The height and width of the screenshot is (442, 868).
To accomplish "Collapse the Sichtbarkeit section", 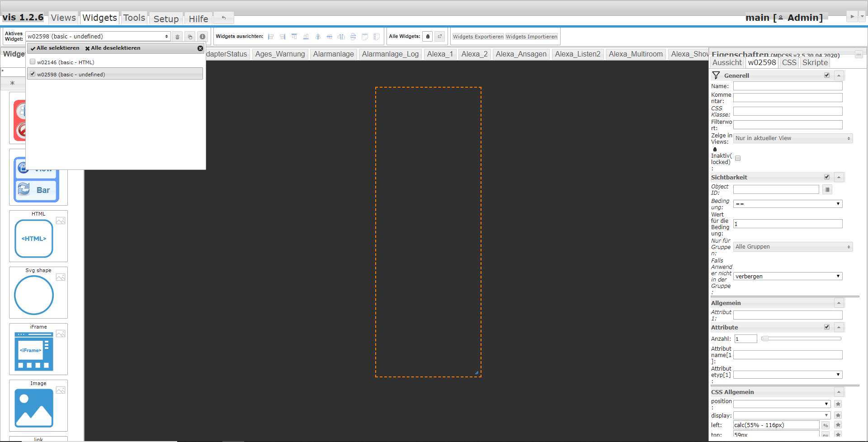I will tap(839, 177).
